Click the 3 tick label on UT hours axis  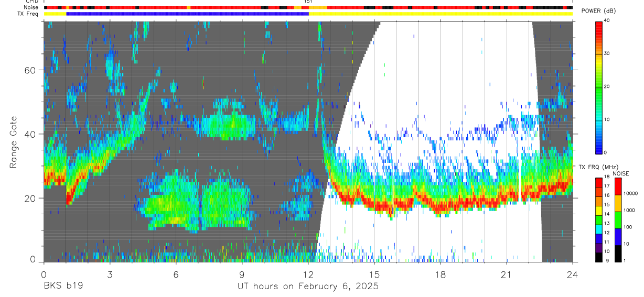point(110,274)
